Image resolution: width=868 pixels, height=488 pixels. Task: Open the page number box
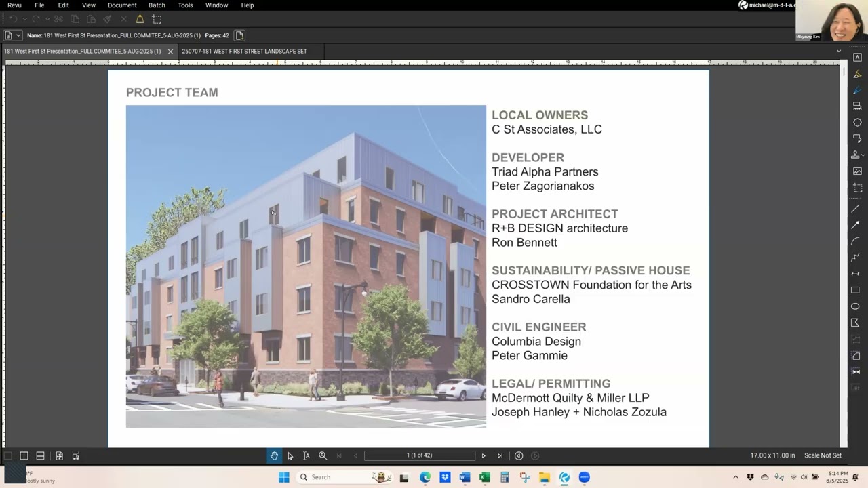pyautogui.click(x=419, y=455)
